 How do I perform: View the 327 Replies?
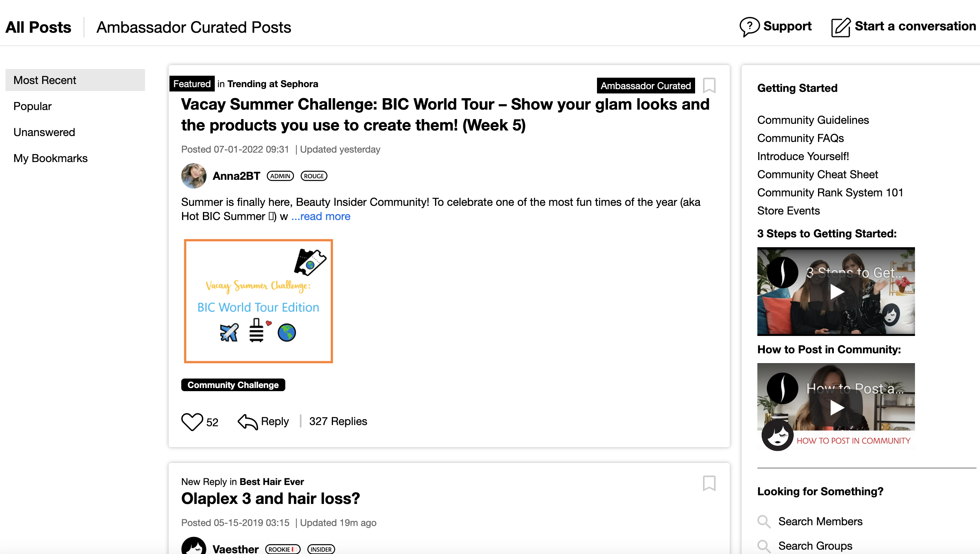(x=338, y=421)
